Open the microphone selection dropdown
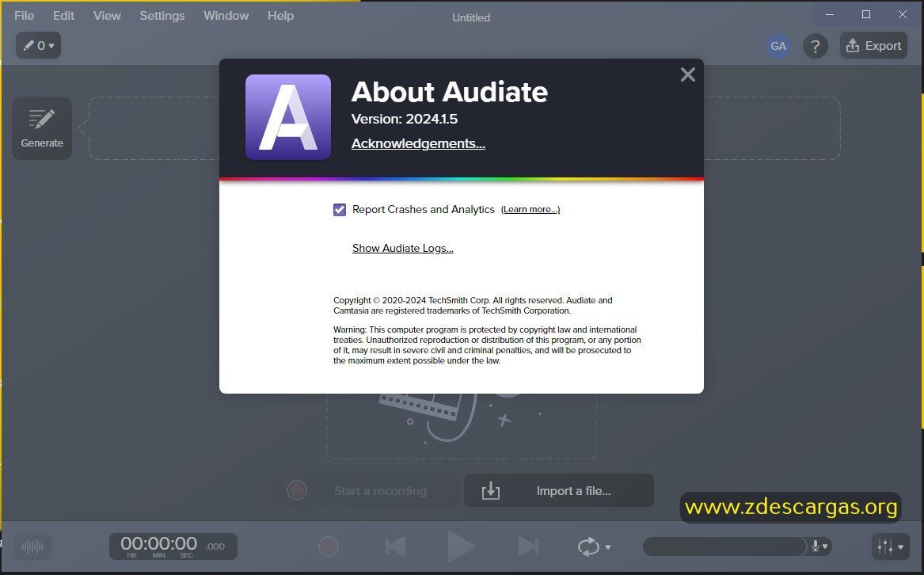The height and width of the screenshot is (575, 924). tap(819, 546)
